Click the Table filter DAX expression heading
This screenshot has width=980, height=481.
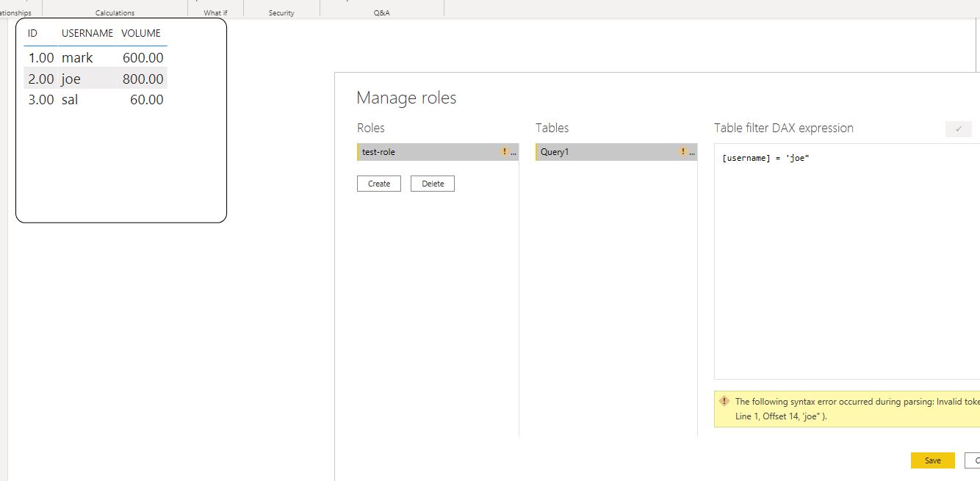click(784, 128)
